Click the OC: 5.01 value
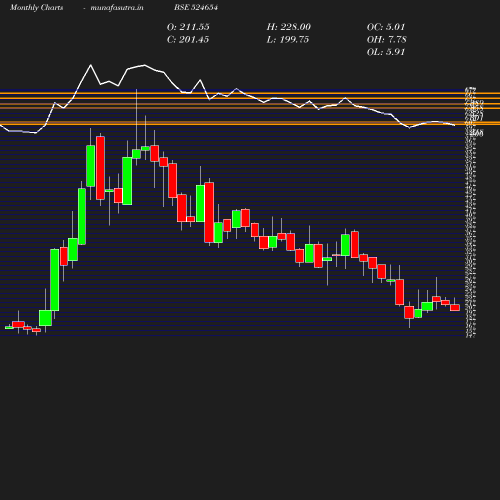Screen dimensions: 500x500 coord(386,27)
